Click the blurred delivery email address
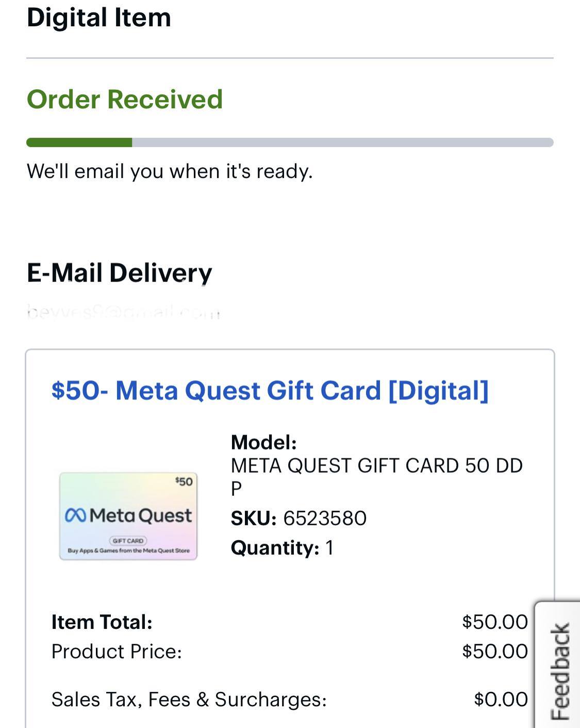This screenshot has width=580, height=728. coord(124,312)
